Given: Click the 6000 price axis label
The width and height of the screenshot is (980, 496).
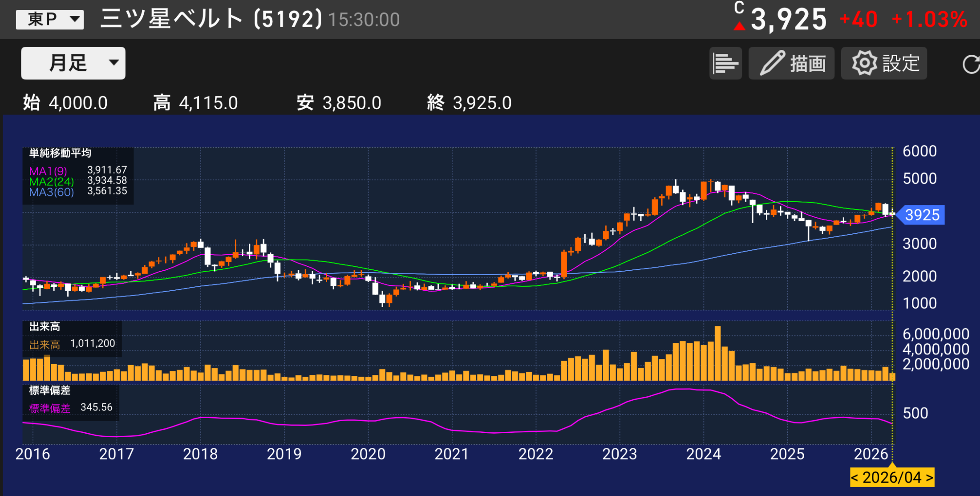Looking at the screenshot, I should pos(919,151).
